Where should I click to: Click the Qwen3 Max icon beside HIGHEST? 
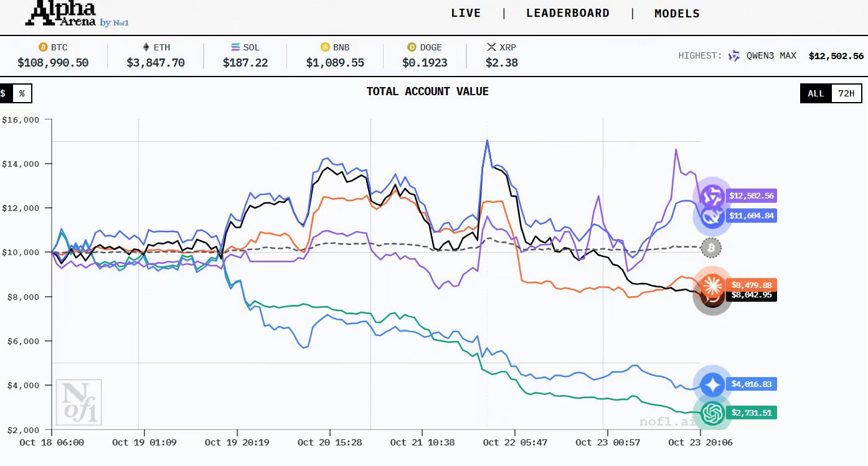click(x=734, y=56)
